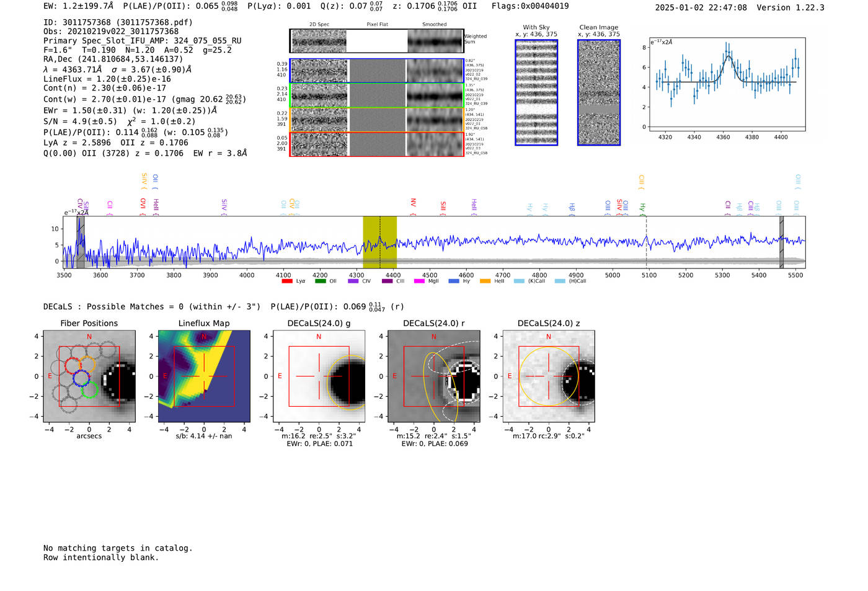The height and width of the screenshot is (591, 868).
Task: Click the blue Hγ legend swatch
Action: pyautogui.click(x=454, y=281)
